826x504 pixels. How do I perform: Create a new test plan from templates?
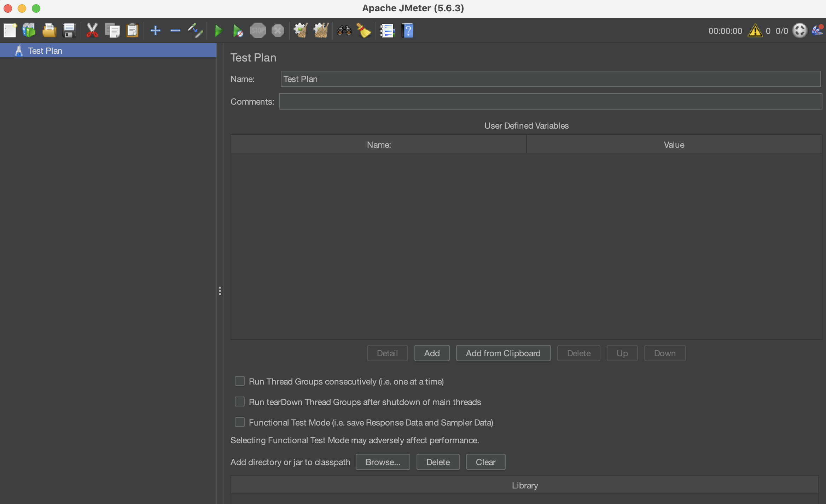(29, 30)
